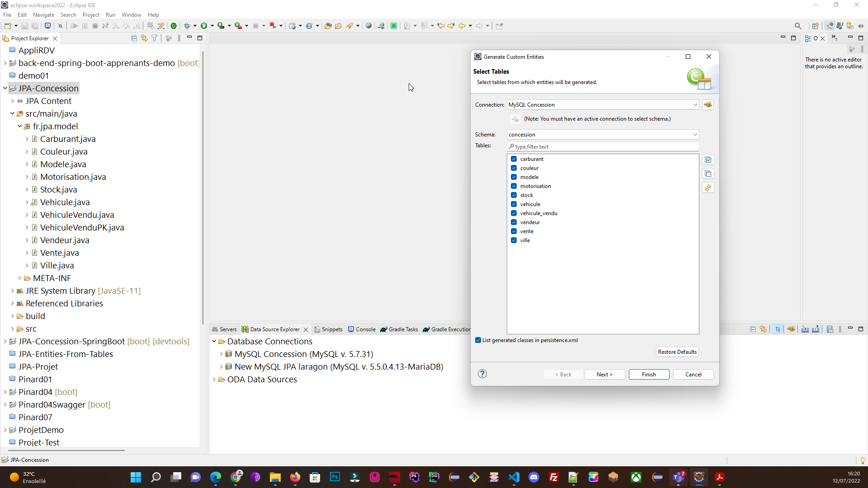Image resolution: width=868 pixels, height=488 pixels.
Task: Click Project Explorer filter funnel icon
Action: tap(155, 38)
